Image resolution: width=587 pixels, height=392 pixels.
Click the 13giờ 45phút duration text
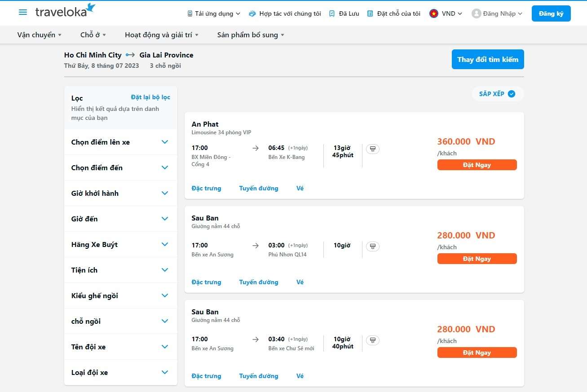click(343, 151)
